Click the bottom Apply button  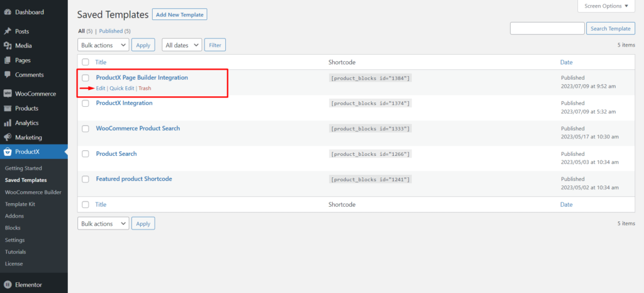tap(143, 224)
